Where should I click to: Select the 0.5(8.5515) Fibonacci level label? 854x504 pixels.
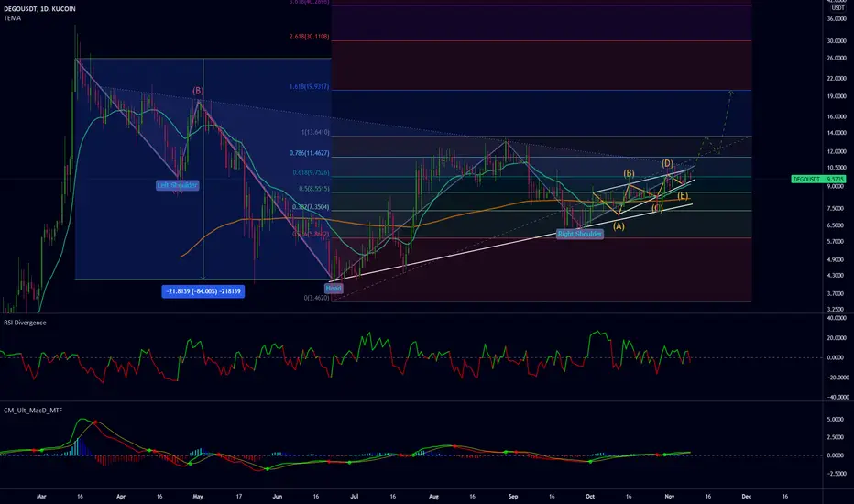pos(314,189)
